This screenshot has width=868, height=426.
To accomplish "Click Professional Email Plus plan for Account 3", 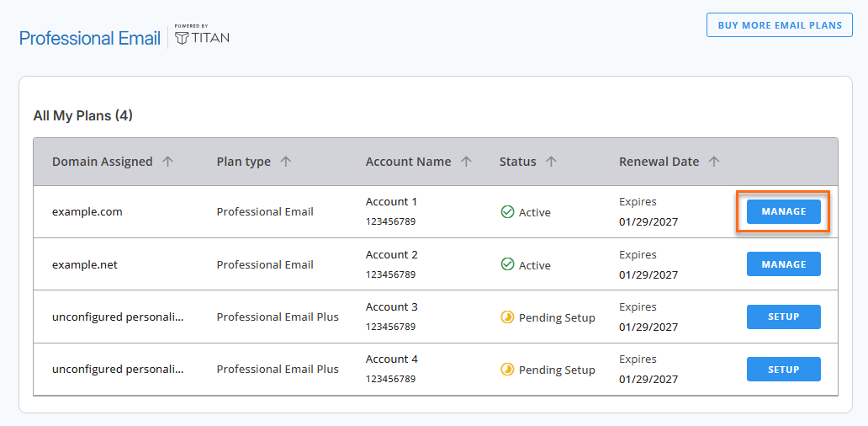I will point(278,317).
